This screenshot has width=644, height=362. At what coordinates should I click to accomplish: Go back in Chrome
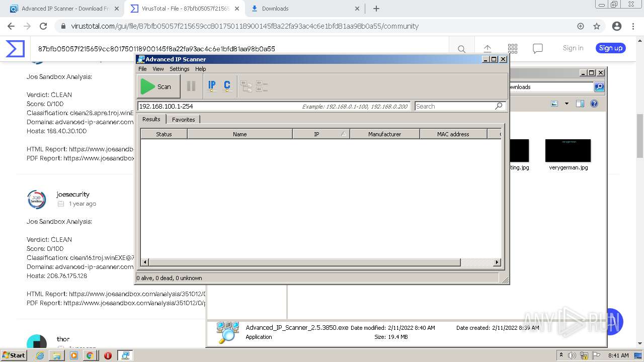(x=11, y=26)
